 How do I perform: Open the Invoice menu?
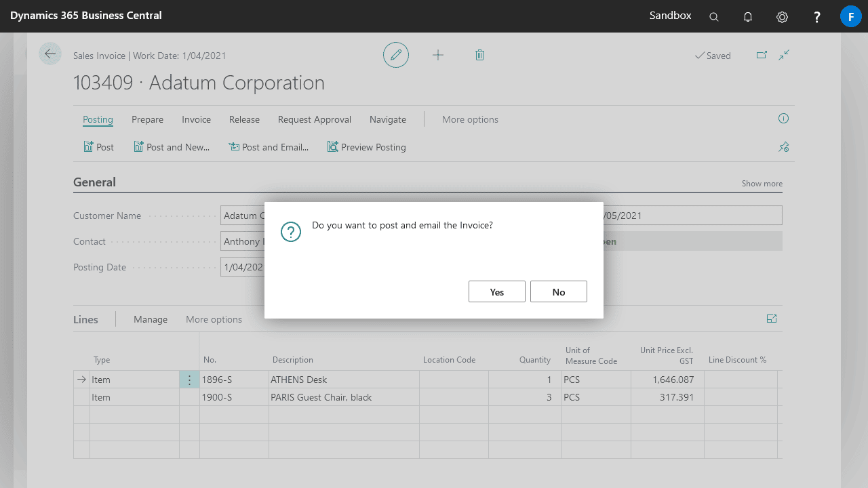click(196, 119)
